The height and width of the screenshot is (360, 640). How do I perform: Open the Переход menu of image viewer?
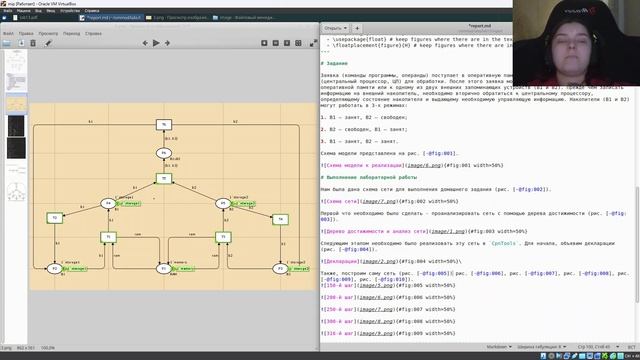(71, 33)
